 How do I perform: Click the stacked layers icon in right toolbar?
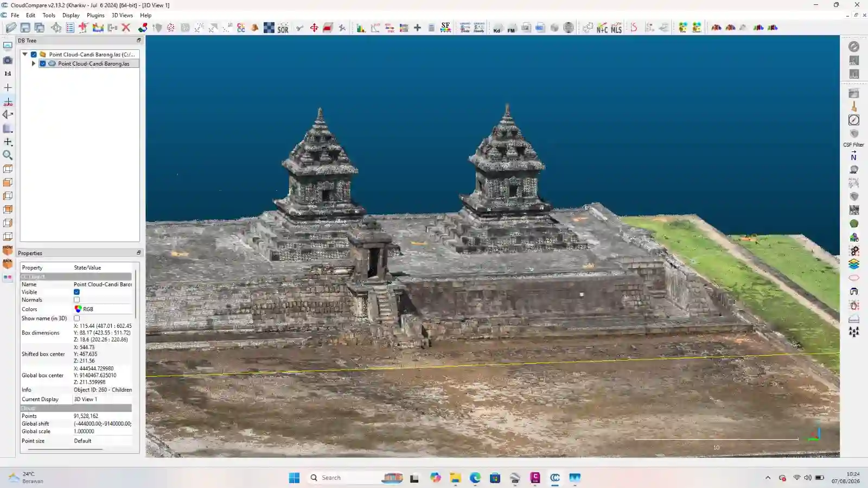854,264
